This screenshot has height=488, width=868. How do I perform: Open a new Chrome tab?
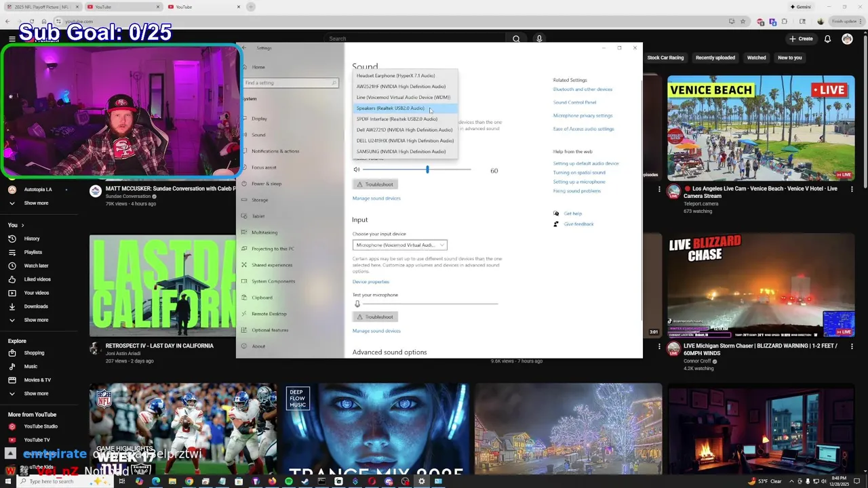[x=251, y=7]
